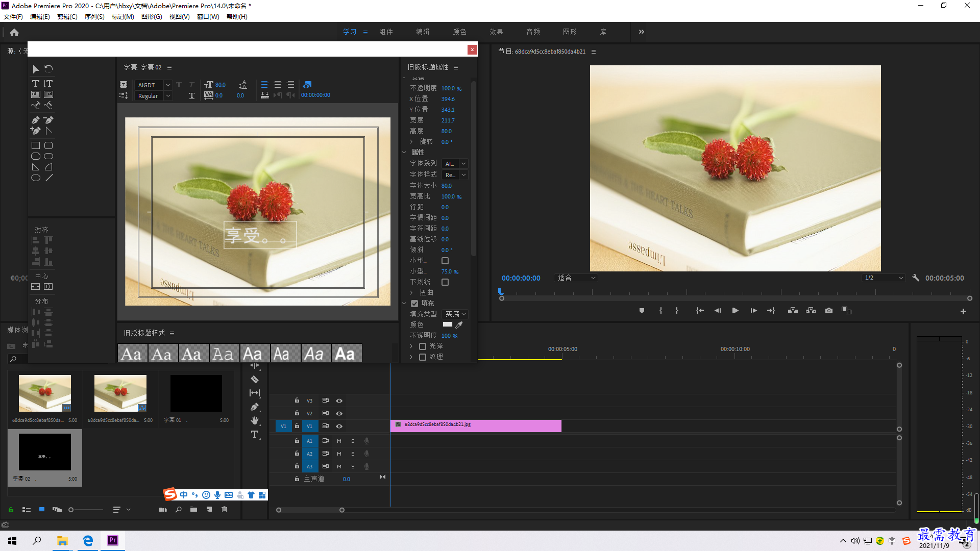
Task: Select the Line tool
Action: click(x=48, y=178)
